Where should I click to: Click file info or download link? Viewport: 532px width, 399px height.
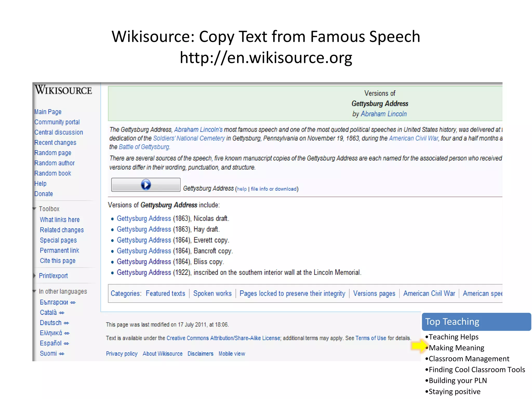(x=274, y=189)
